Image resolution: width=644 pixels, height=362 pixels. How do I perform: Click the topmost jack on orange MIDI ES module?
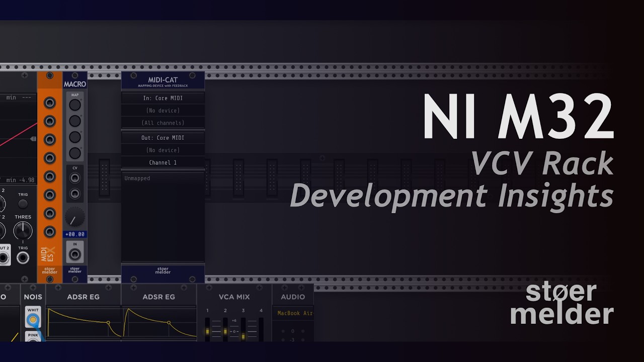49,103
